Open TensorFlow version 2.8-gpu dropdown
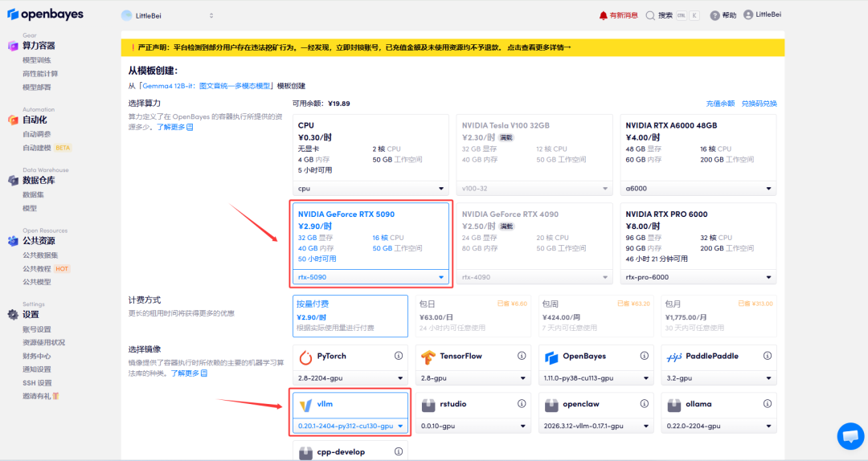The image size is (868, 461). coord(473,378)
